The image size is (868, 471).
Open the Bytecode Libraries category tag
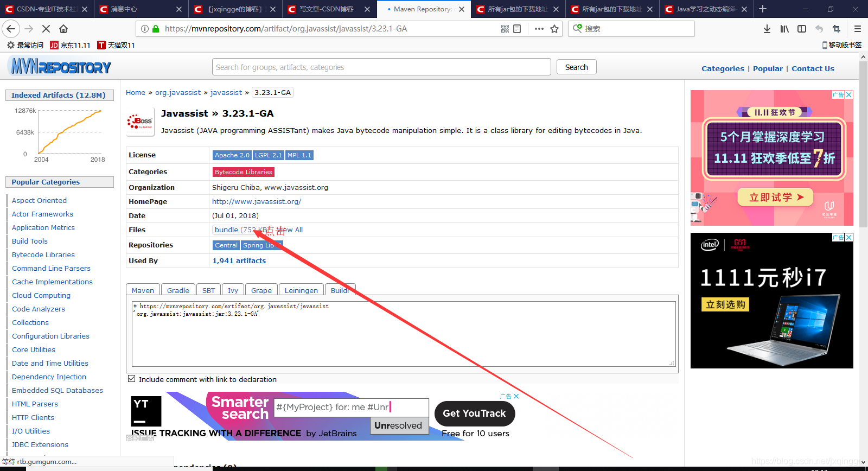[244, 172]
